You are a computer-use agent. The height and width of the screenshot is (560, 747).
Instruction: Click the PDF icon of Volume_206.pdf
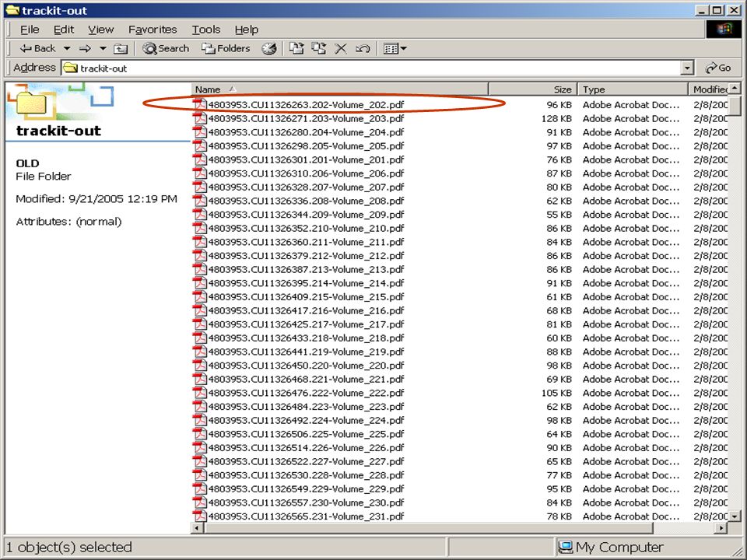[200, 173]
